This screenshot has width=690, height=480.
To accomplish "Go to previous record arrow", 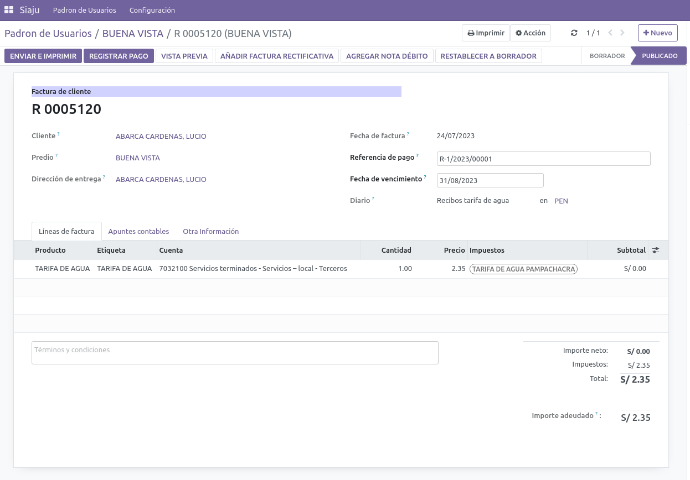I will pos(611,33).
